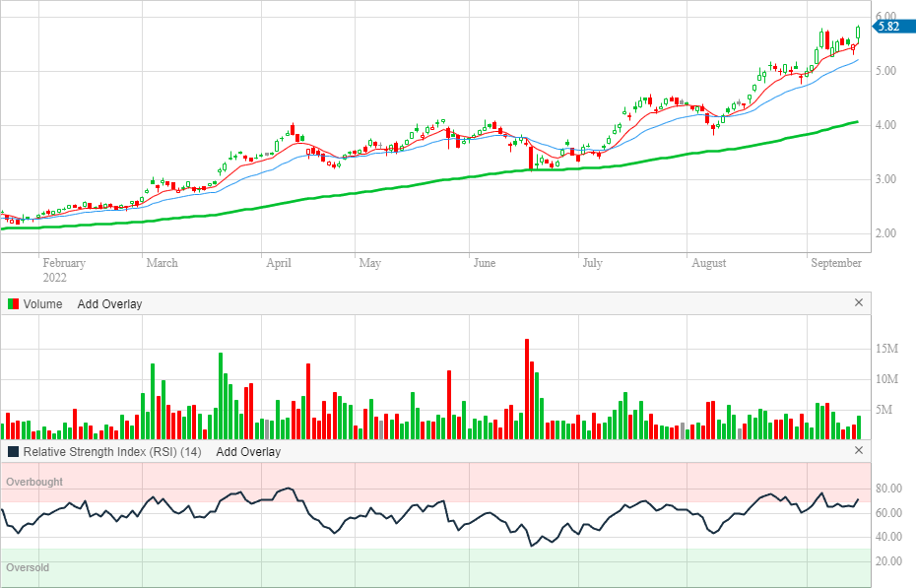Open Relative Strength Index (RSI) (14) settings
Viewport: 916px width, 588px height.
112,451
